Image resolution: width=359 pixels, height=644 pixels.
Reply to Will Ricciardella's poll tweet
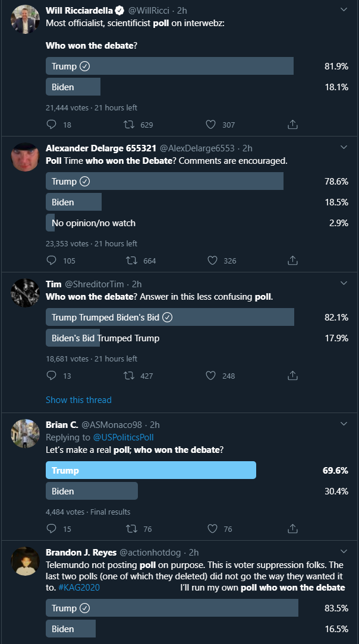click(51, 125)
